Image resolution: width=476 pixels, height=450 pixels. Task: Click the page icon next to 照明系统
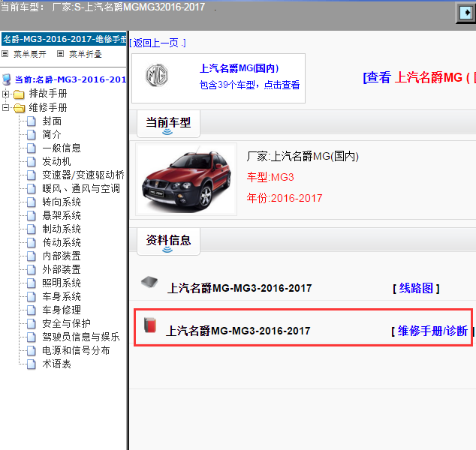coord(31,283)
